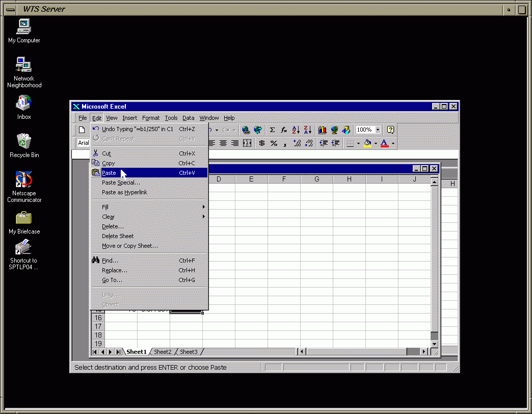This screenshot has width=532, height=414.
Task: Apply Percent Style formatting
Action: point(274,143)
